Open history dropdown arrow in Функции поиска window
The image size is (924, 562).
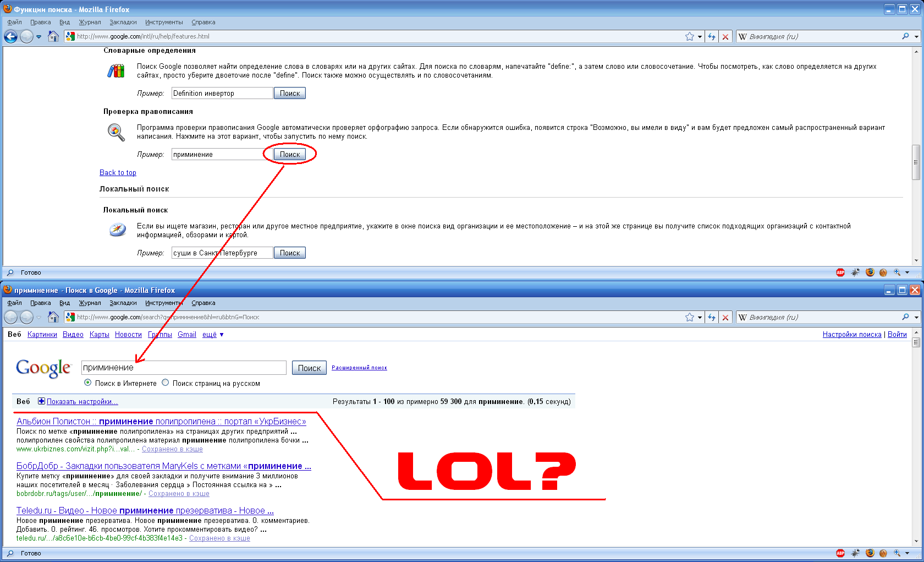[x=38, y=37]
